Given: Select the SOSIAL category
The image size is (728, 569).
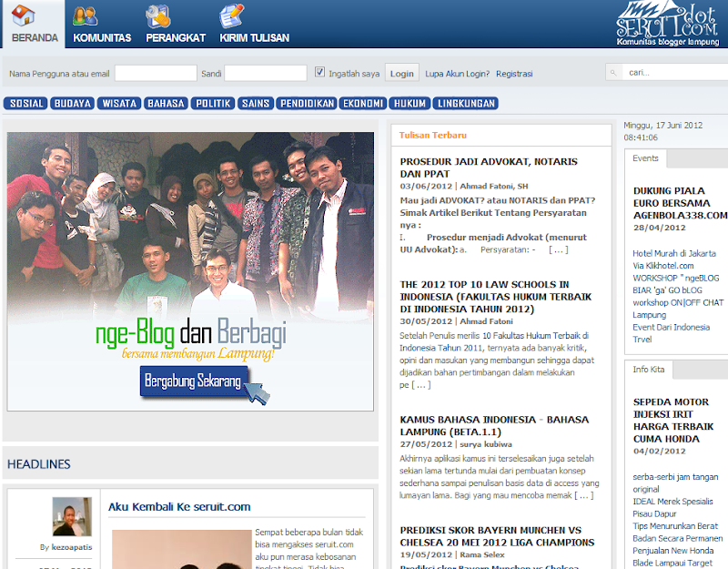Looking at the screenshot, I should (x=26, y=103).
